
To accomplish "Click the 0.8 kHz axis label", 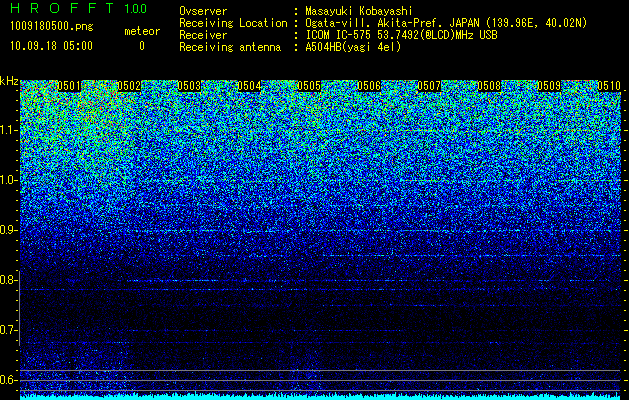I will point(7,280).
